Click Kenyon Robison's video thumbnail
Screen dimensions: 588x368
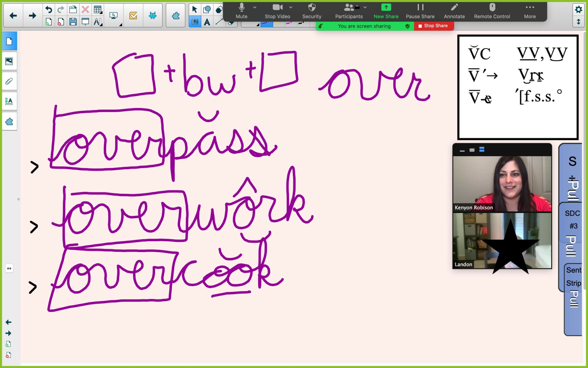tap(502, 184)
